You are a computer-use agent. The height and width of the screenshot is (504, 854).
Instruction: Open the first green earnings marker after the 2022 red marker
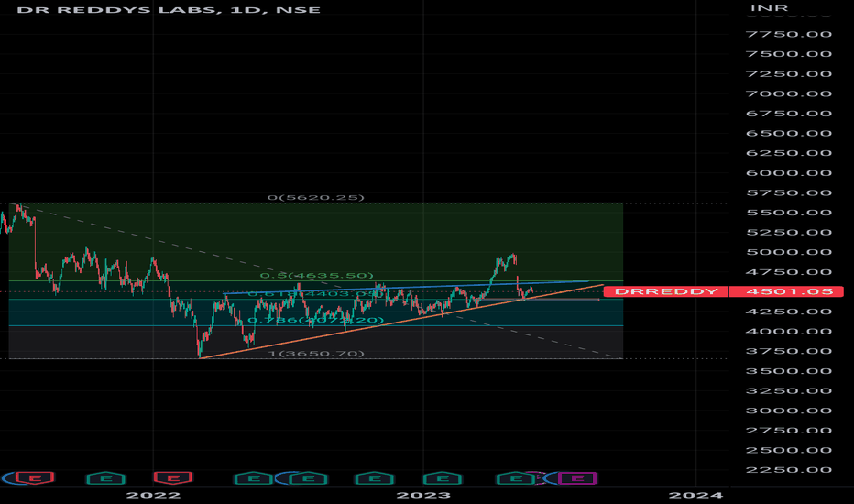point(253,478)
